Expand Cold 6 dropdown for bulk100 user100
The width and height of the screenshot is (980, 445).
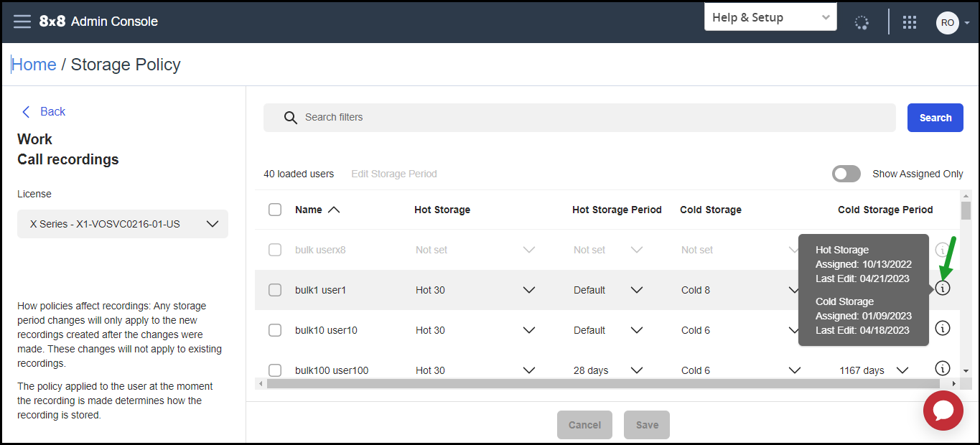coord(795,370)
